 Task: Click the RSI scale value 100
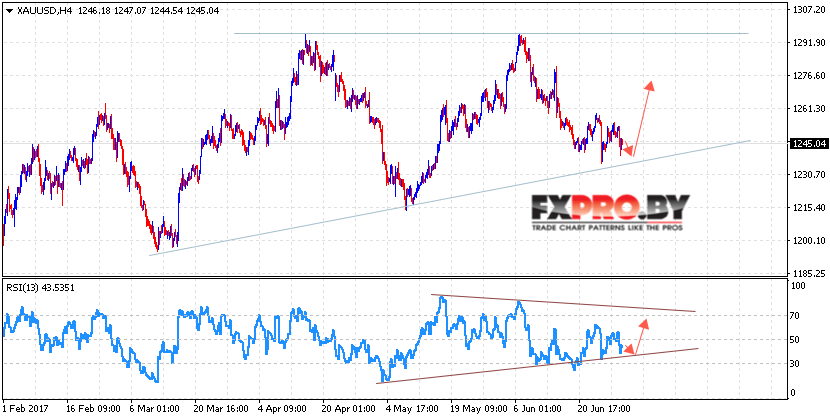[x=798, y=286]
